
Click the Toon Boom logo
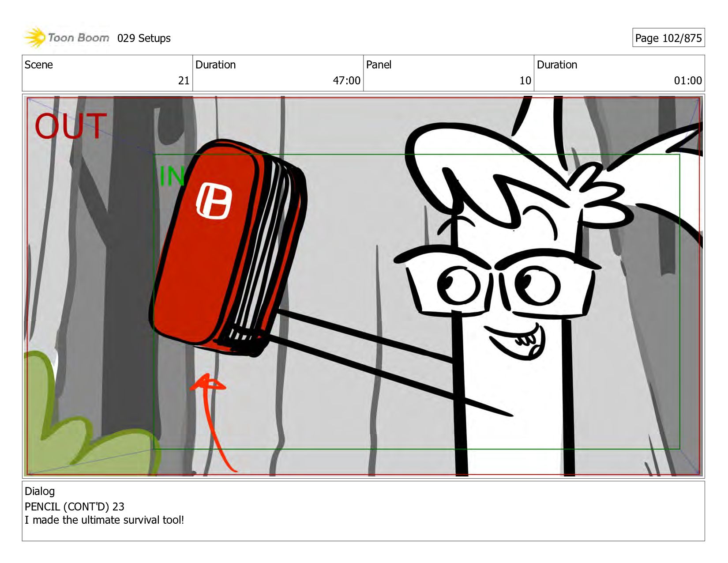point(66,38)
